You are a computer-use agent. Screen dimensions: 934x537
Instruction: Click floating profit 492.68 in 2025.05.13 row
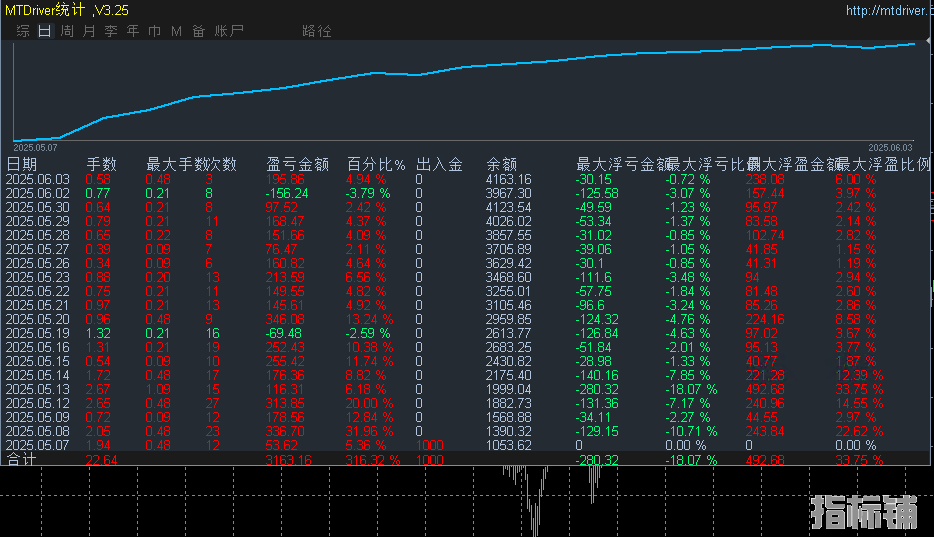pos(765,389)
